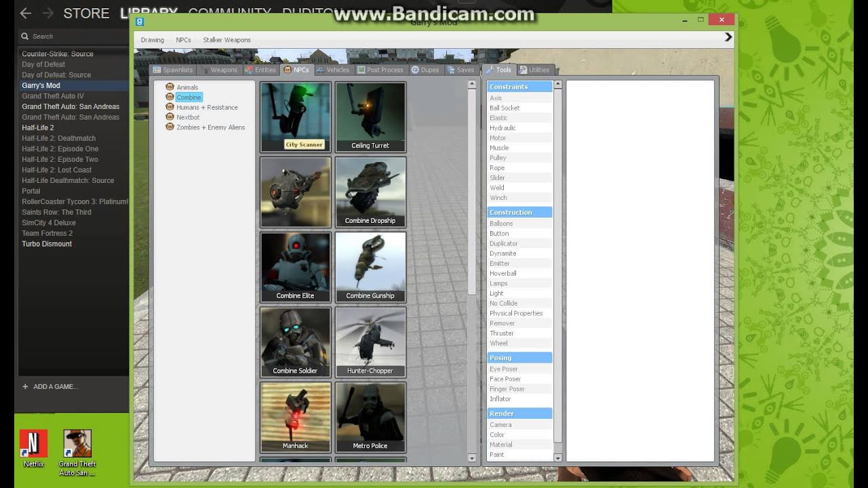The image size is (868, 488).
Task: Select the Physical Properties tool
Action: (x=519, y=313)
